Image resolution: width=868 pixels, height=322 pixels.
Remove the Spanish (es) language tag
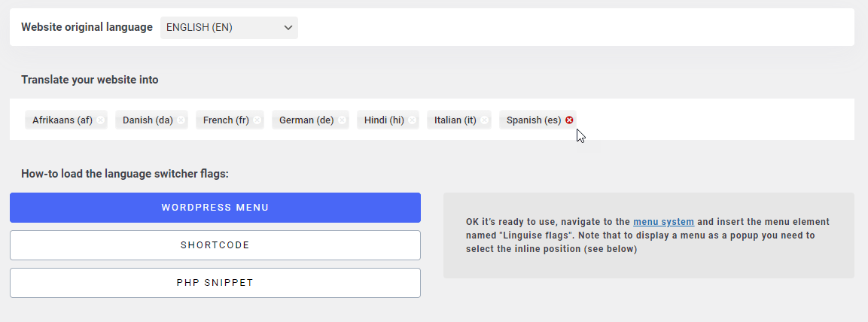click(569, 120)
